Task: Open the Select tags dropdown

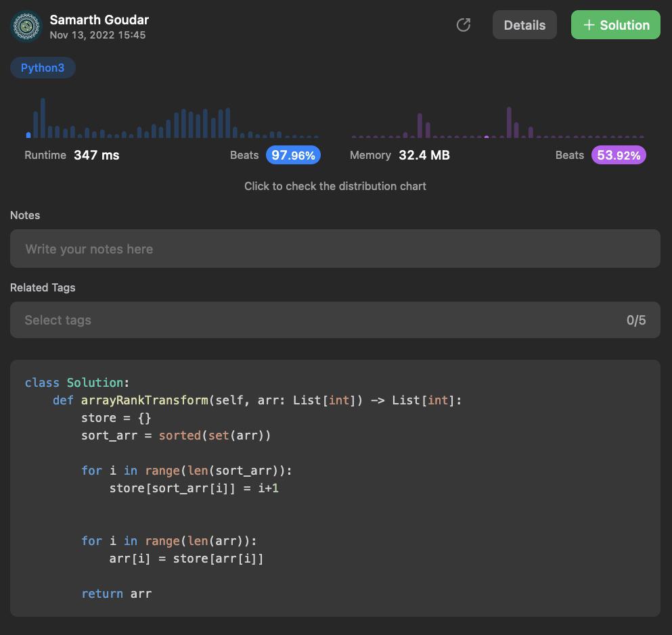Action: [x=318, y=320]
